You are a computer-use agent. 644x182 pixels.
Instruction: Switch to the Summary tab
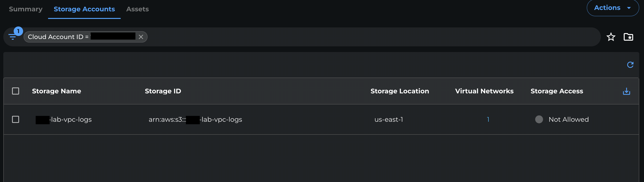point(25,9)
